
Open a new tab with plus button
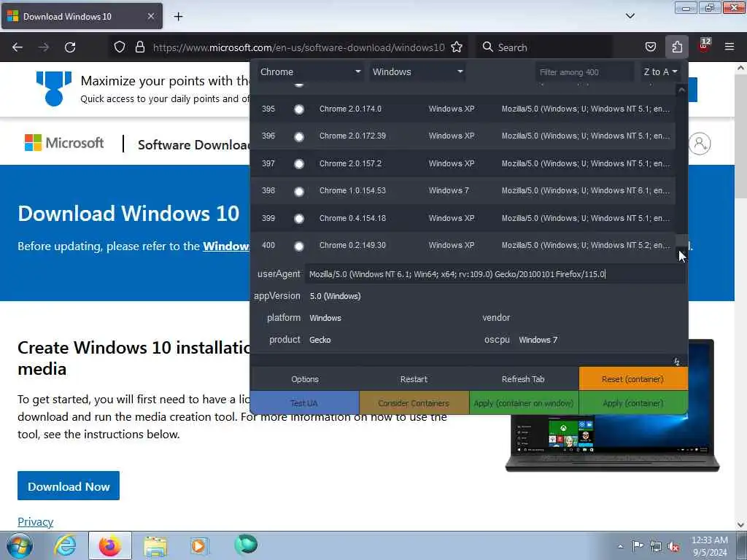coord(178,17)
